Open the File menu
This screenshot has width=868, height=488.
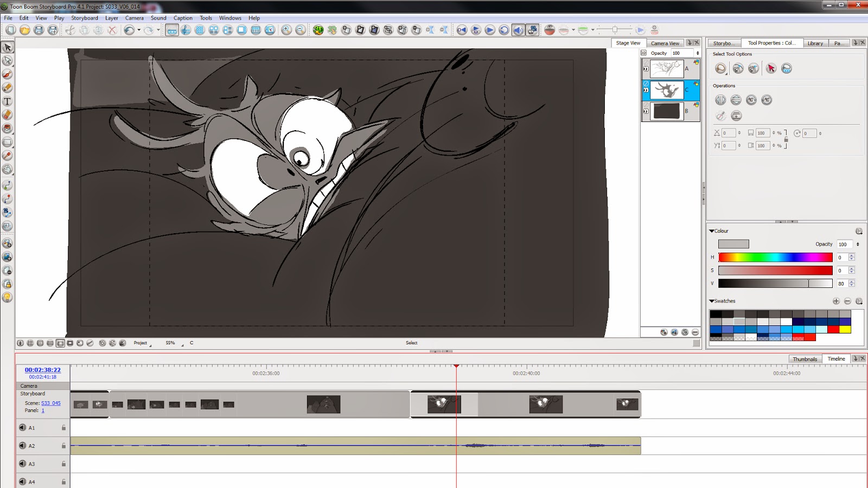point(8,18)
